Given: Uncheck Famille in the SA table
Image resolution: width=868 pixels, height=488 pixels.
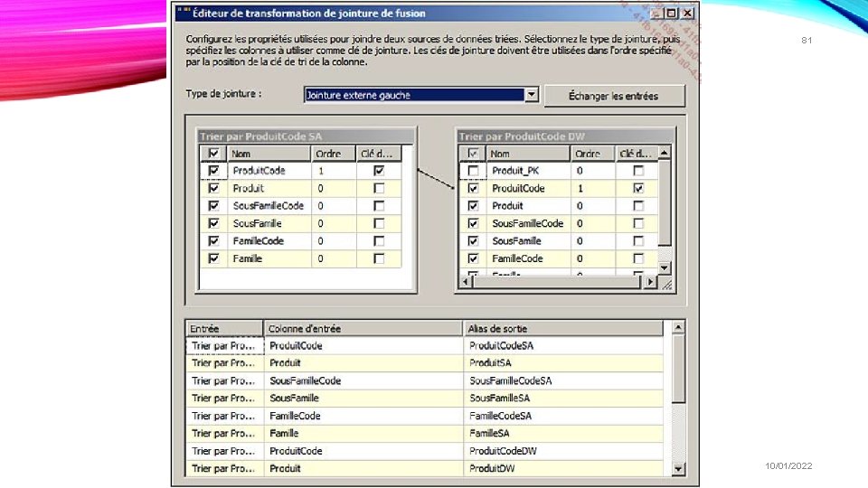Looking at the screenshot, I should click(x=213, y=258).
